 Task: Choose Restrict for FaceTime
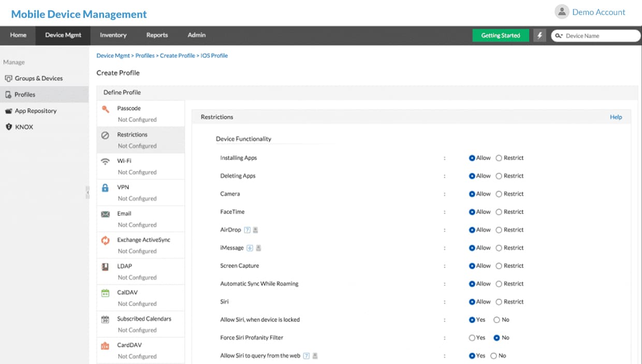point(499,212)
